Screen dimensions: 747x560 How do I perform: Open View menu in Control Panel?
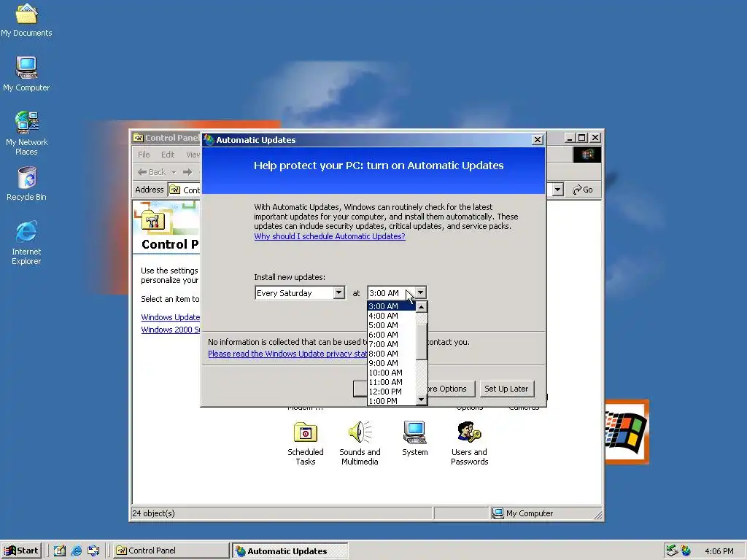193,155
